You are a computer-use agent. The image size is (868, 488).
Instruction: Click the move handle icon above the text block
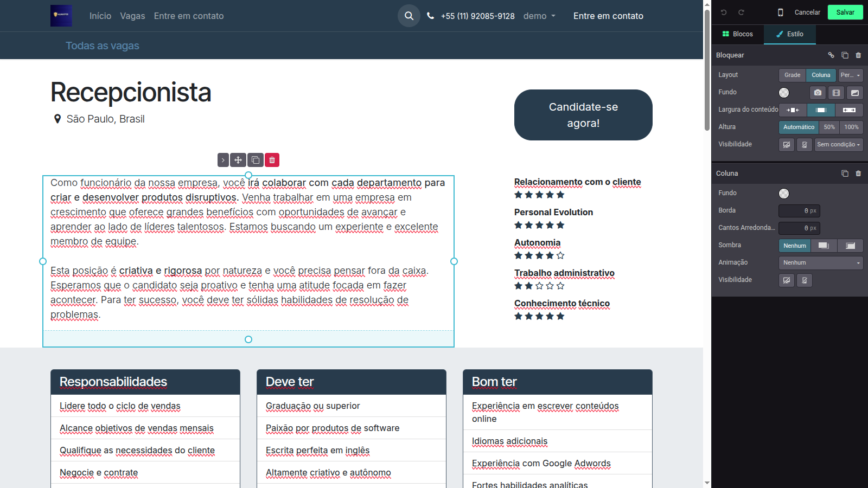click(238, 160)
